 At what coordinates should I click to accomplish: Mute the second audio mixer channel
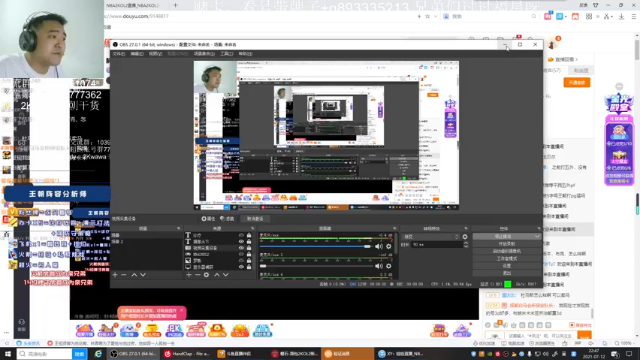point(379,266)
